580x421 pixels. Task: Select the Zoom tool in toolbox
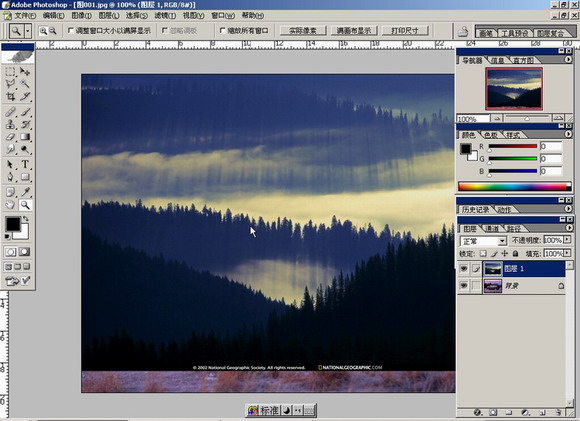25,205
